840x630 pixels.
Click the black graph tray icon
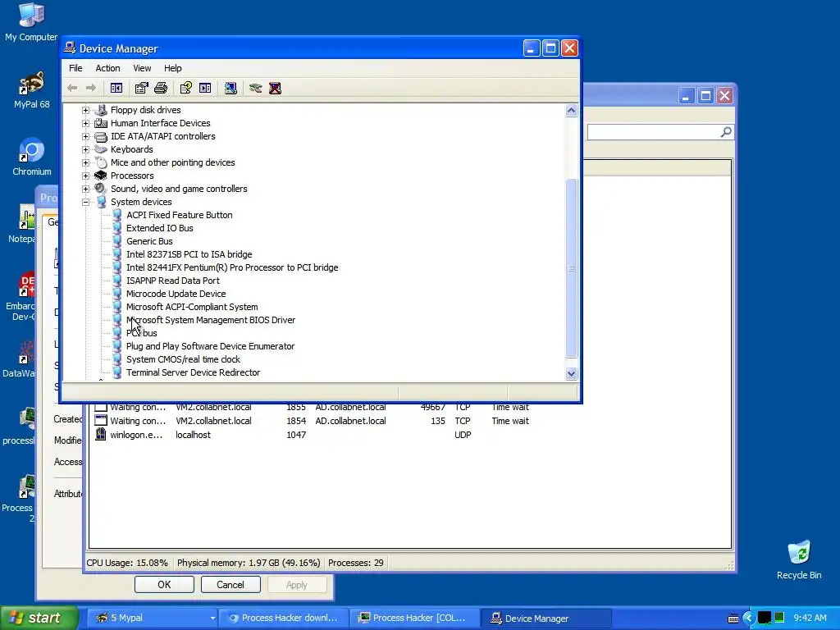765,618
